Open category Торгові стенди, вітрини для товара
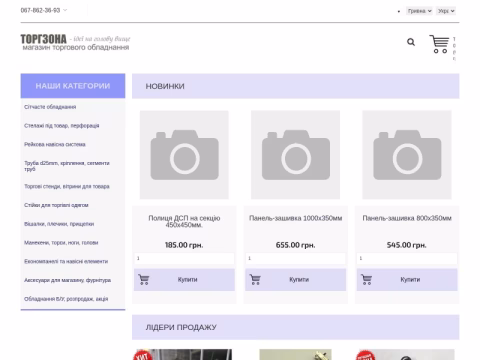The width and height of the screenshot is (480, 360). click(67, 186)
